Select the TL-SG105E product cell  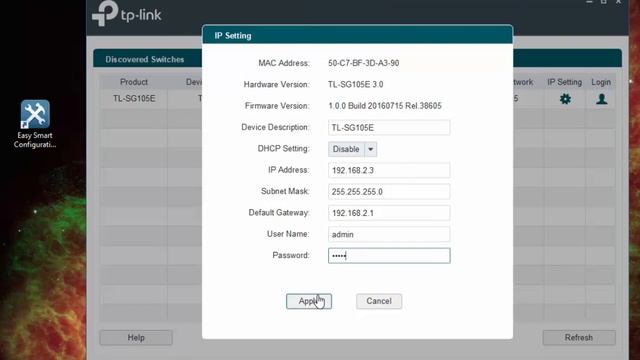tap(134, 98)
